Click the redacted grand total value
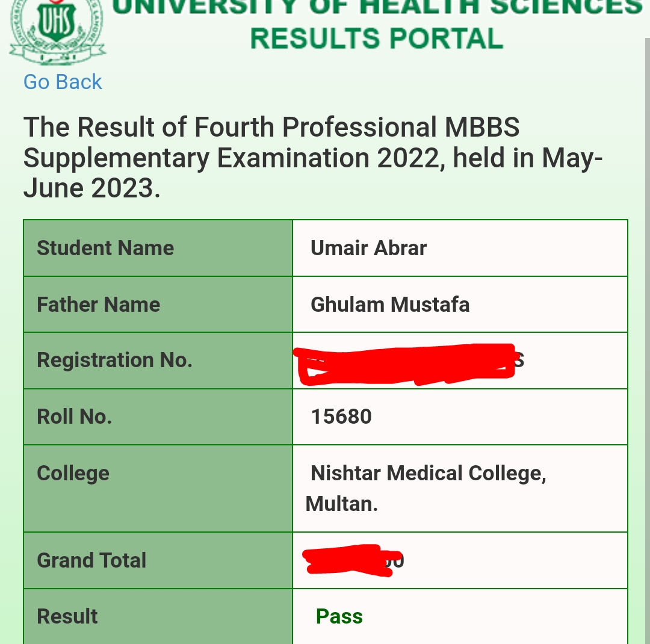Image resolution: width=650 pixels, height=644 pixels. 353,560
